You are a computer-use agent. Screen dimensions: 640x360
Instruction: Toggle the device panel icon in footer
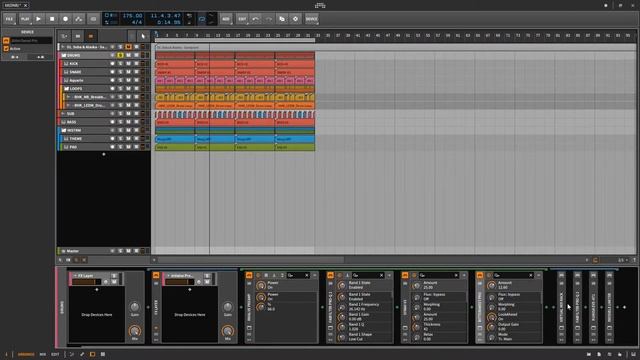92,354
